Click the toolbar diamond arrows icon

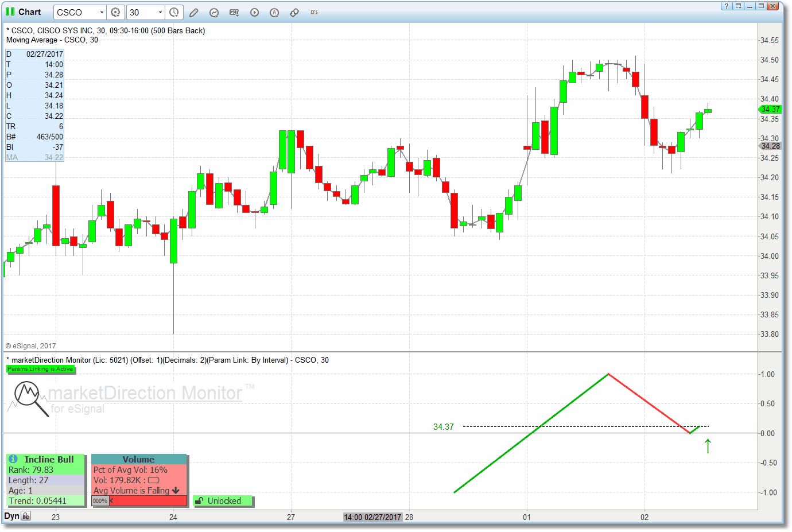pos(294,13)
